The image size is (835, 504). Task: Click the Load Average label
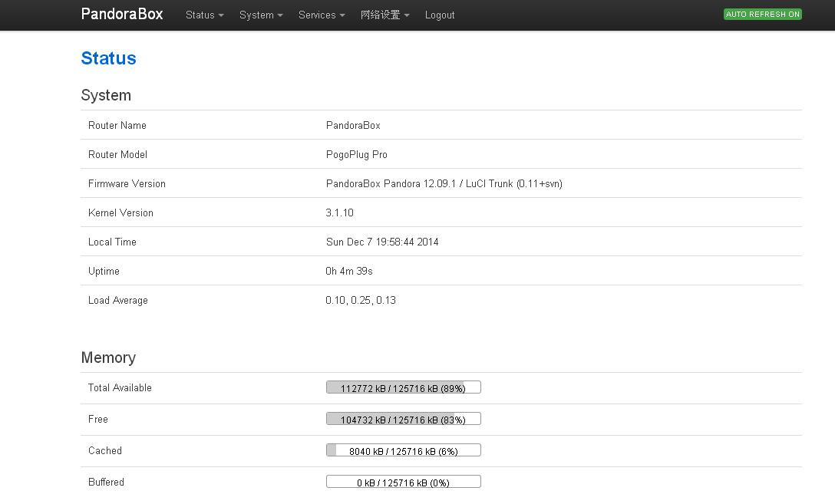point(118,300)
